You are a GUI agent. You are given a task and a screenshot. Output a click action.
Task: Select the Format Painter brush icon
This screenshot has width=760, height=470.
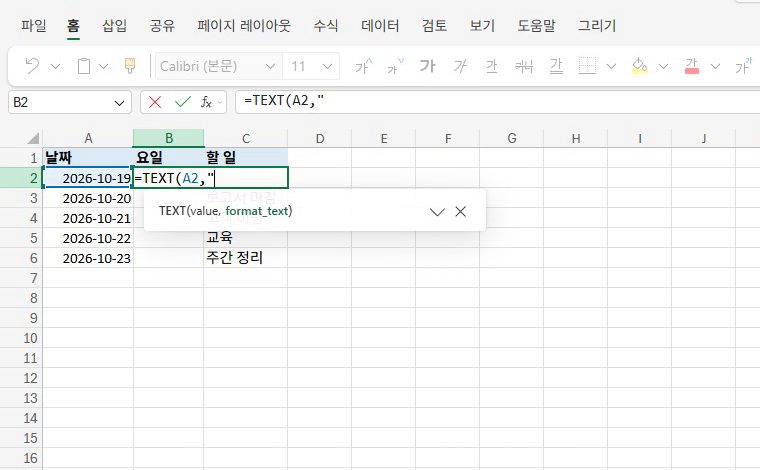(x=129, y=65)
